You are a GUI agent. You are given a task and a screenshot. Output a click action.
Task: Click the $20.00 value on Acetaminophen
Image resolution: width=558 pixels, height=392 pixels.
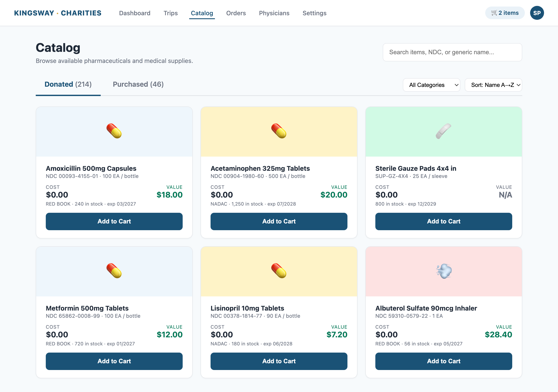[334, 195]
